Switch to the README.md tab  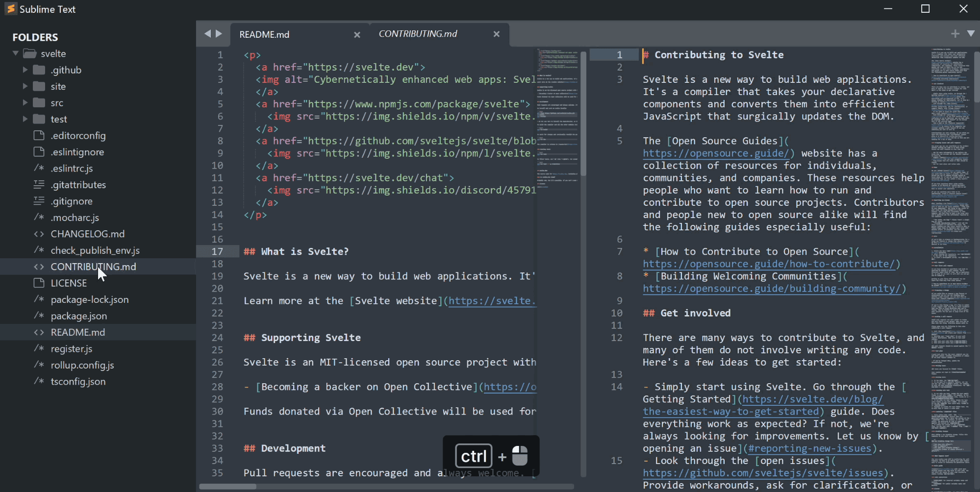point(264,34)
